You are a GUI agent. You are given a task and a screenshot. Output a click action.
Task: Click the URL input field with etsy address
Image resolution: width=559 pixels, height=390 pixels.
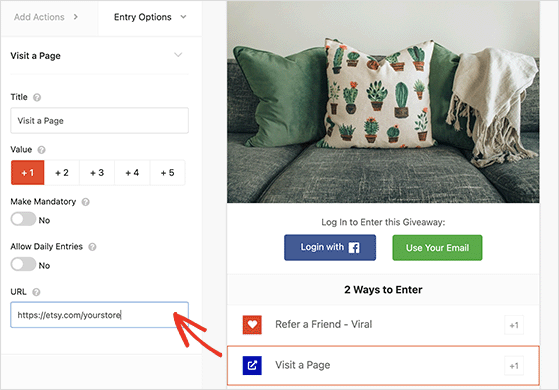99,315
